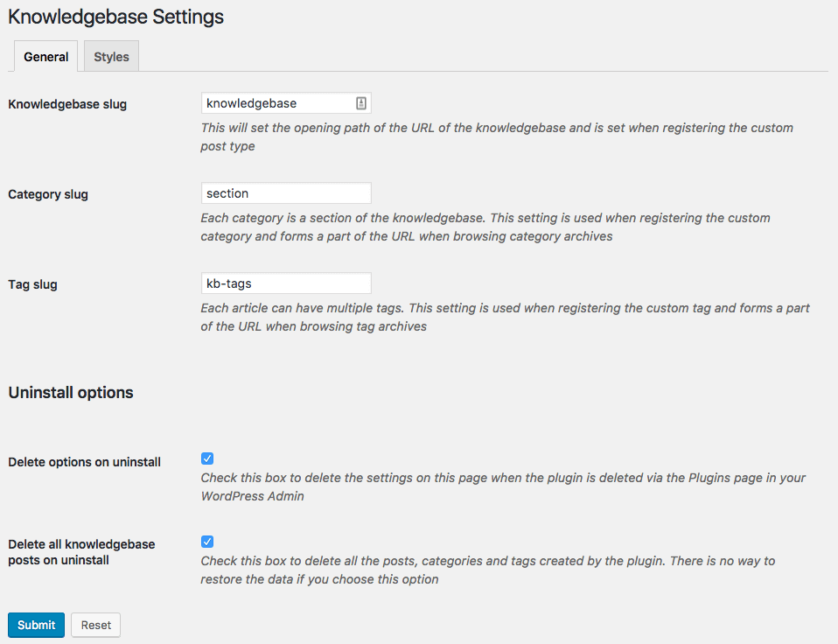
Task: Click the Delete options on uninstall label
Action: (x=85, y=462)
